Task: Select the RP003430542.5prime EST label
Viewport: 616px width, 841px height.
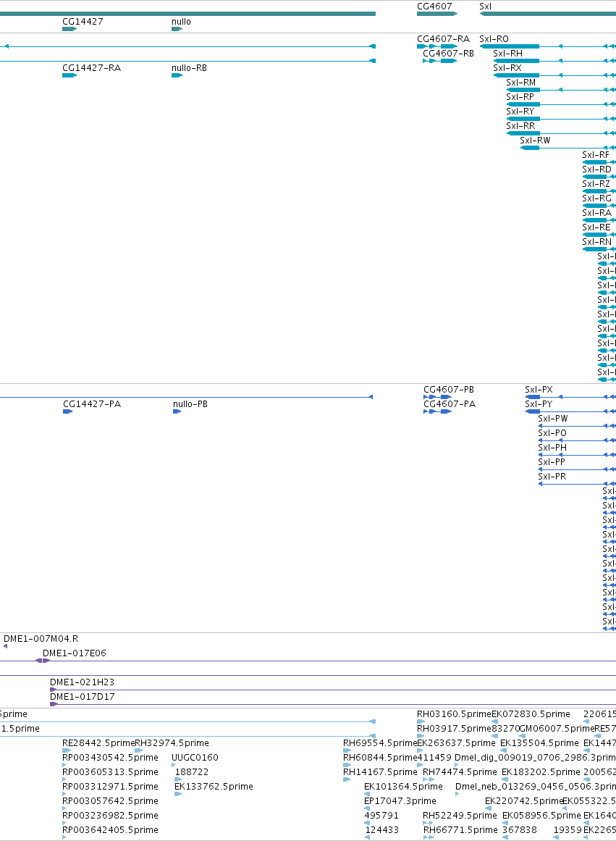Action: click(111, 758)
